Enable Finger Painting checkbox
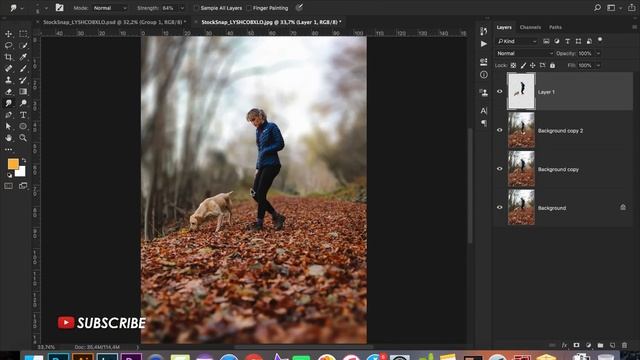 249,8
